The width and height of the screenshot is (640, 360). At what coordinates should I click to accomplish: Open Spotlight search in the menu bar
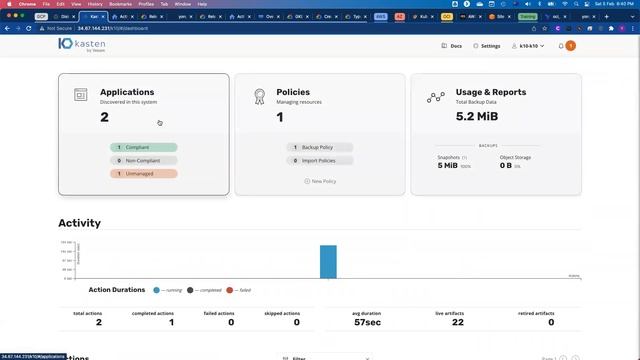pyautogui.click(x=576, y=4)
